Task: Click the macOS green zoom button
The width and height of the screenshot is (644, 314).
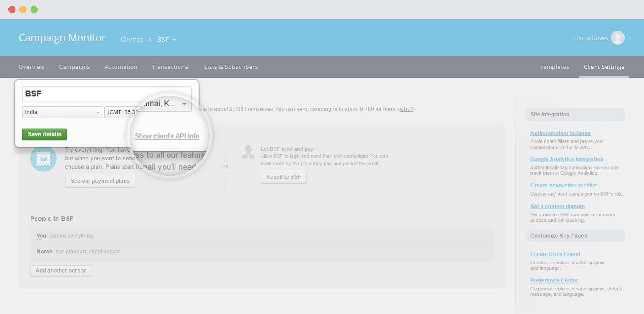Action: (x=34, y=9)
